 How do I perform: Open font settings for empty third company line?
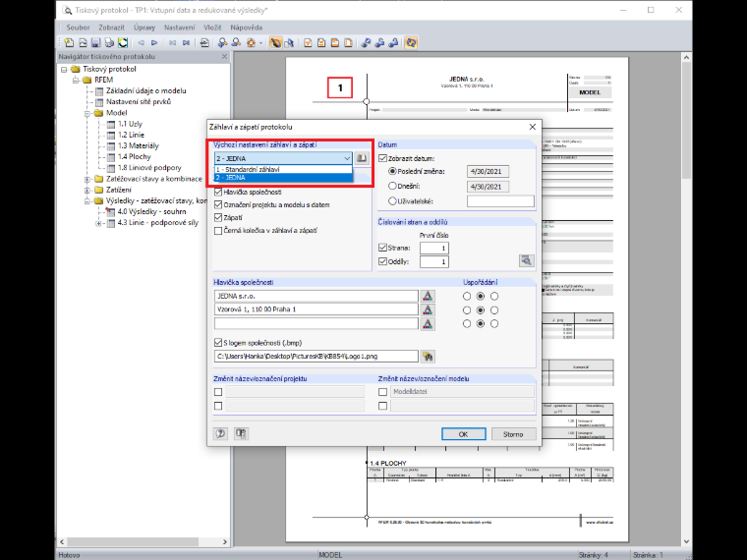[428, 324]
